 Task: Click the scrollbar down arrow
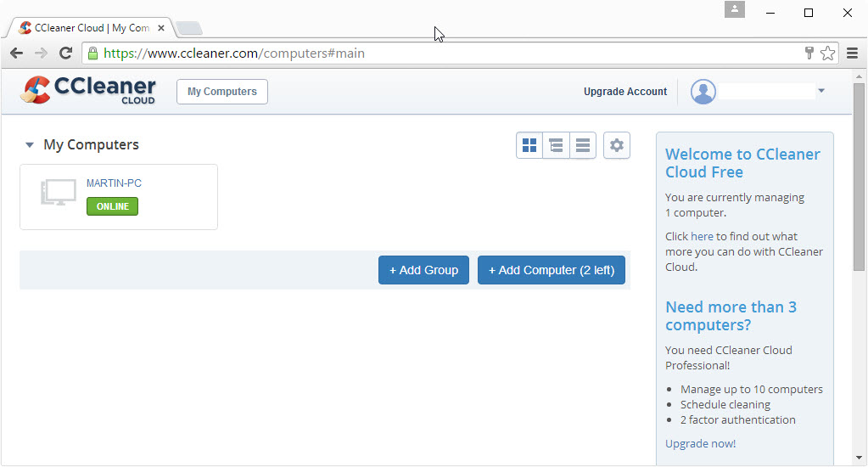click(x=859, y=458)
